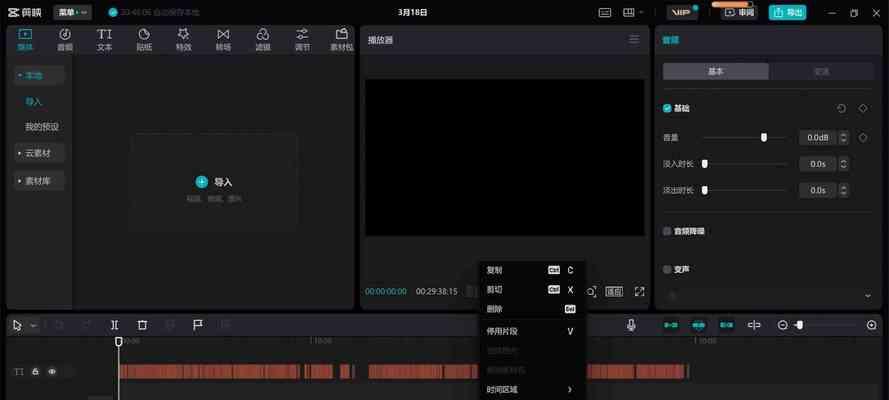Open the 变声 voice preset dropdown chevron
Viewport: 889px width, 400px height.
867,296
